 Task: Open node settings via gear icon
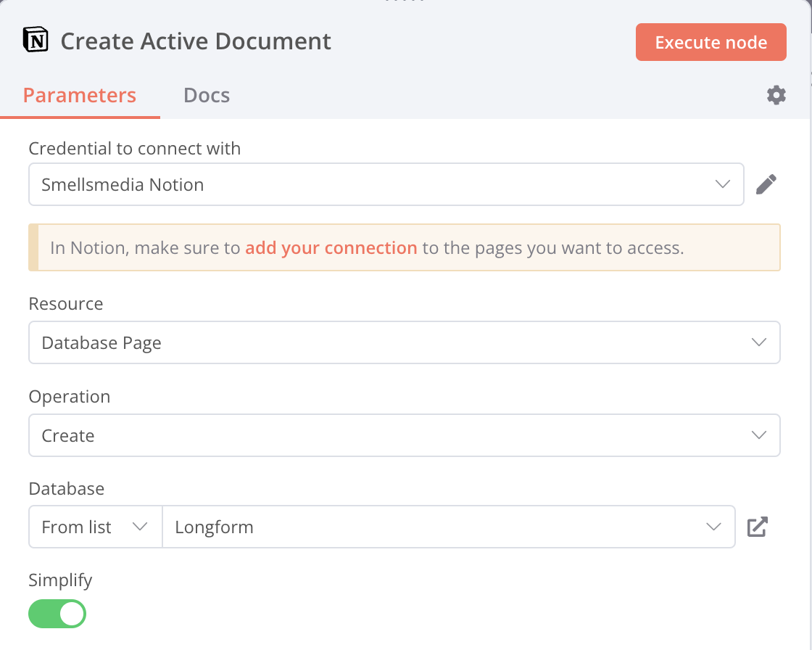click(776, 95)
